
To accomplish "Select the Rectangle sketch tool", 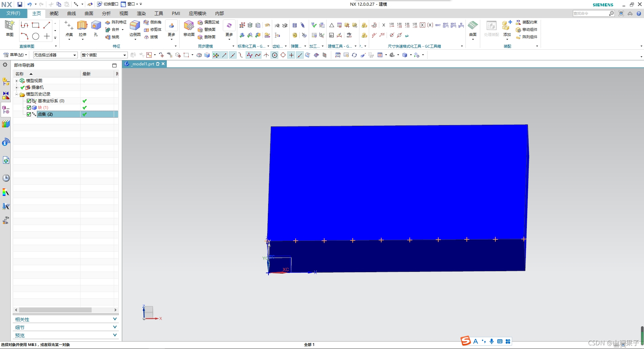I will pos(36,25).
